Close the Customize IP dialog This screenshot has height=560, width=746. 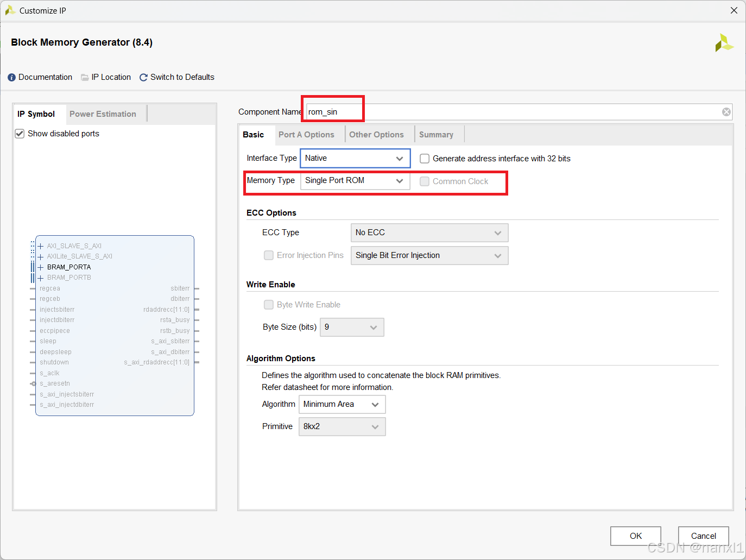734,10
